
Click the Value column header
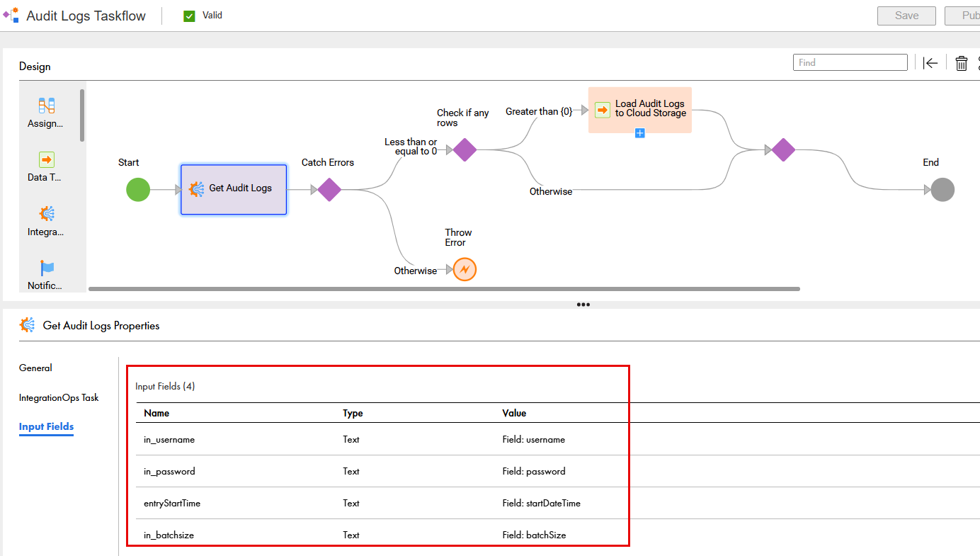click(515, 413)
